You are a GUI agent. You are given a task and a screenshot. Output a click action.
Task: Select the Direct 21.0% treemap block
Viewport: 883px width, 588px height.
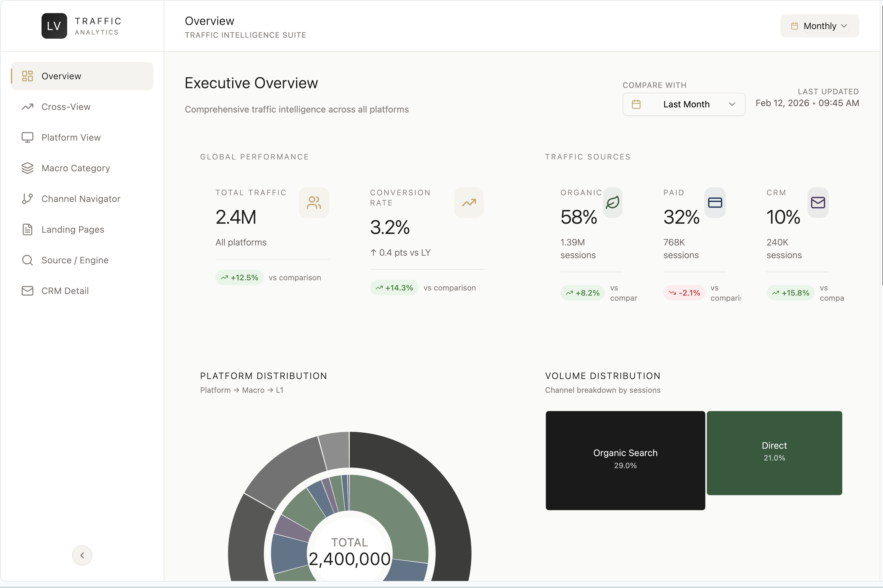[774, 453]
